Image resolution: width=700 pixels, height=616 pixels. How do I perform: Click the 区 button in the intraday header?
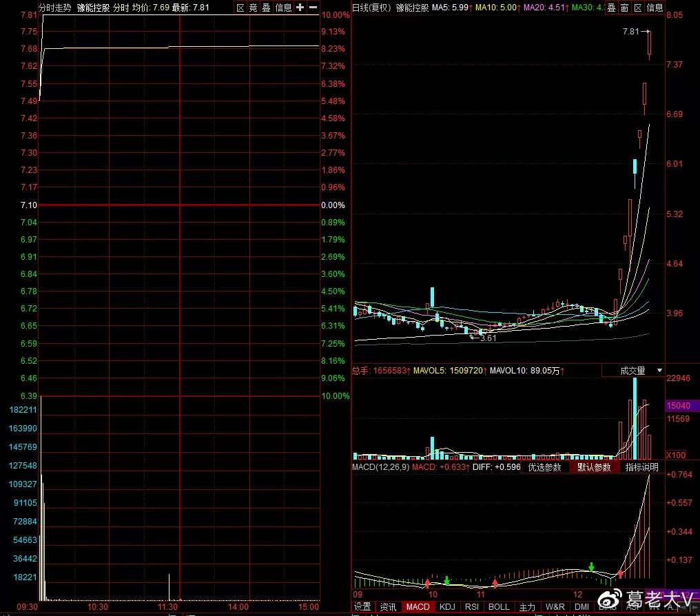click(x=240, y=8)
